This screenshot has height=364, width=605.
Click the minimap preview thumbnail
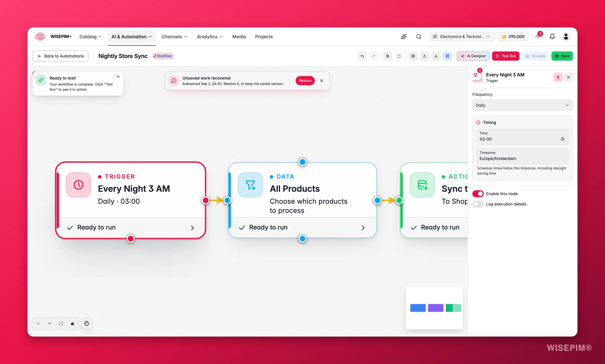(434, 308)
